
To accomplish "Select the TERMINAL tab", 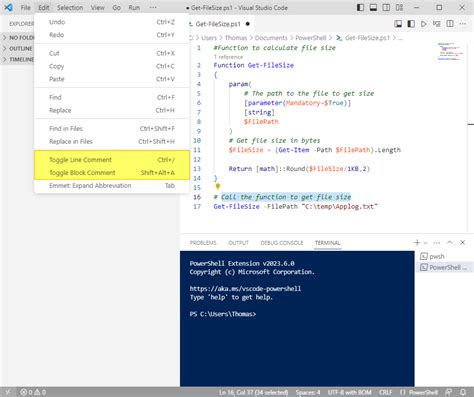I will (x=327, y=243).
